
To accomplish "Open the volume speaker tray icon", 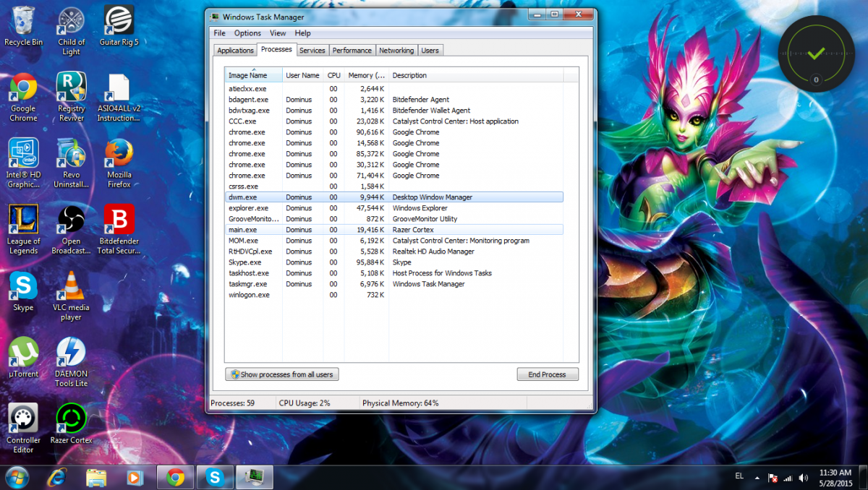I will pos(804,478).
